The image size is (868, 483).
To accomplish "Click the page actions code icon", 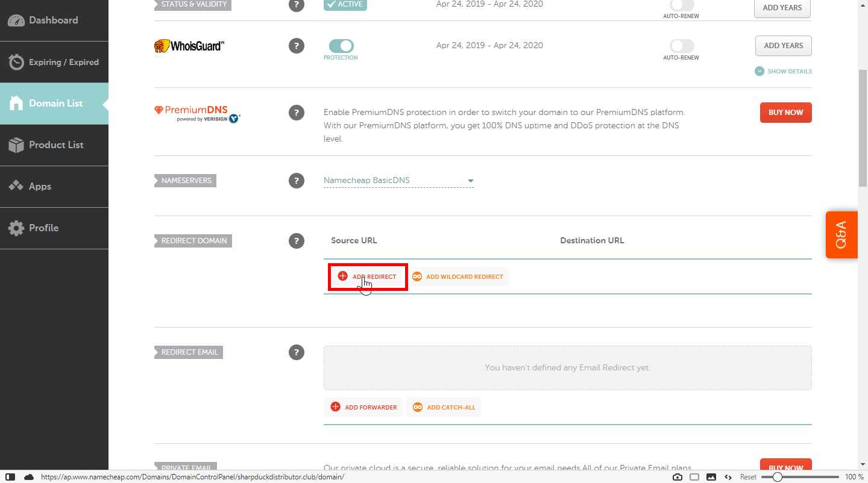I will pyautogui.click(x=728, y=477).
